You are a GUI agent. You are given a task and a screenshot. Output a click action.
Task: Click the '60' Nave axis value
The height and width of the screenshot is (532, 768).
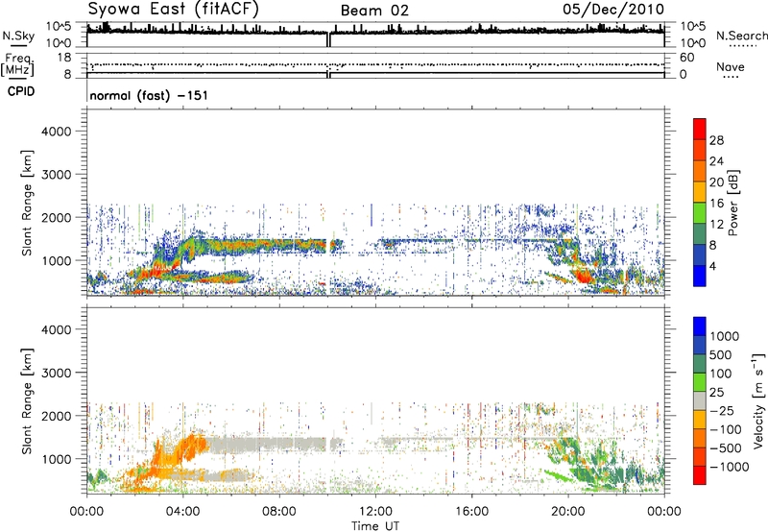[x=686, y=58]
